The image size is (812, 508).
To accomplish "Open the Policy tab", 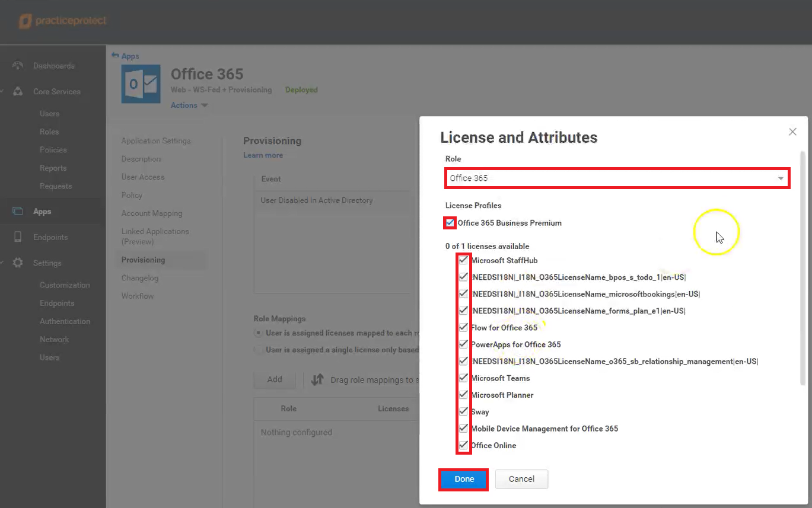I will 132,195.
